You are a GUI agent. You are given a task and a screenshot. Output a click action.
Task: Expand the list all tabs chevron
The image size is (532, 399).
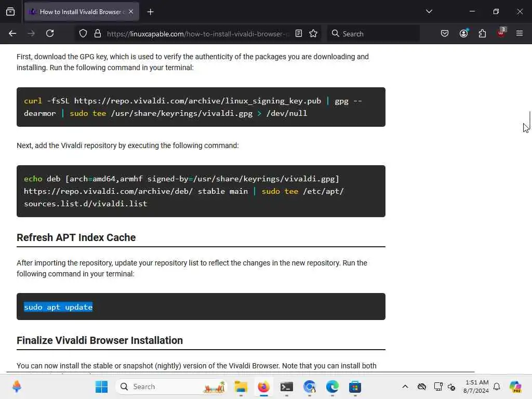429,11
